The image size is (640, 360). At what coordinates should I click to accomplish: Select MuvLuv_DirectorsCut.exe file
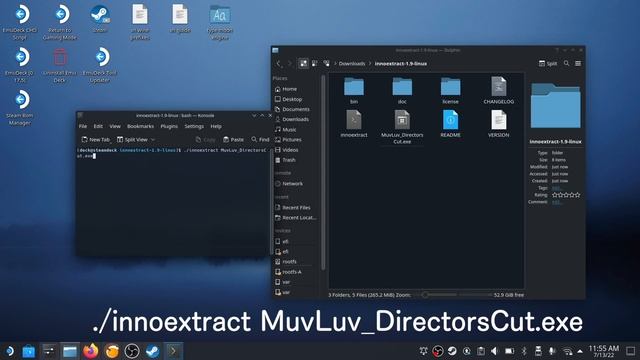[402, 127]
